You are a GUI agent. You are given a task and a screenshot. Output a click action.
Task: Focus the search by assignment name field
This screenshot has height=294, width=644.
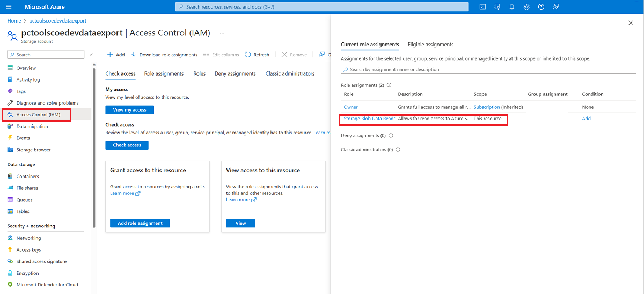click(x=488, y=70)
